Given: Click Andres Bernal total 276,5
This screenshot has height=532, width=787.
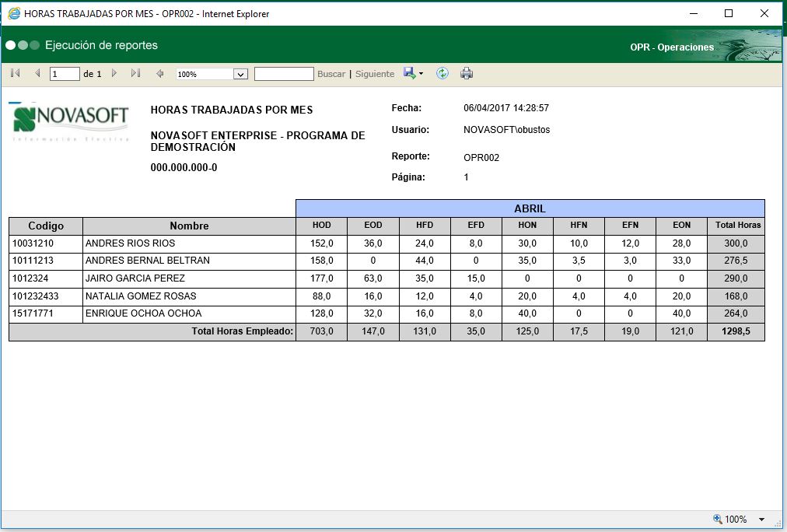Looking at the screenshot, I should coord(736,261).
